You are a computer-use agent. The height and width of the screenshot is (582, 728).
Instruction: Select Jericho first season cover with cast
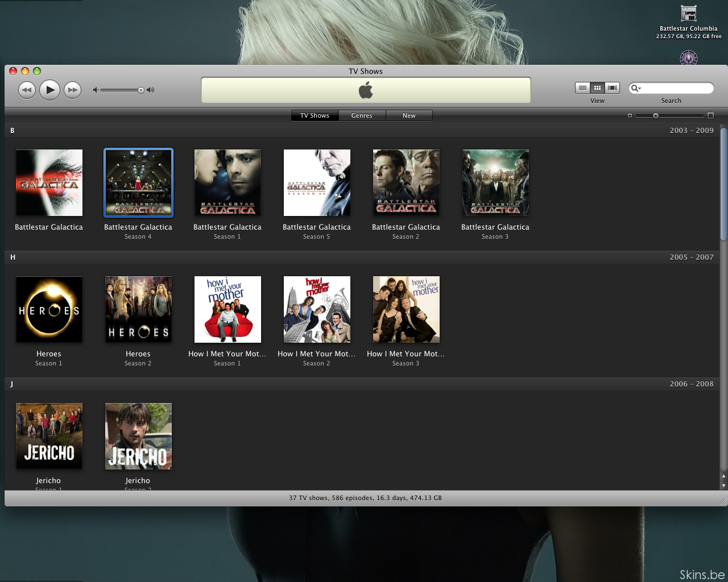(49, 436)
